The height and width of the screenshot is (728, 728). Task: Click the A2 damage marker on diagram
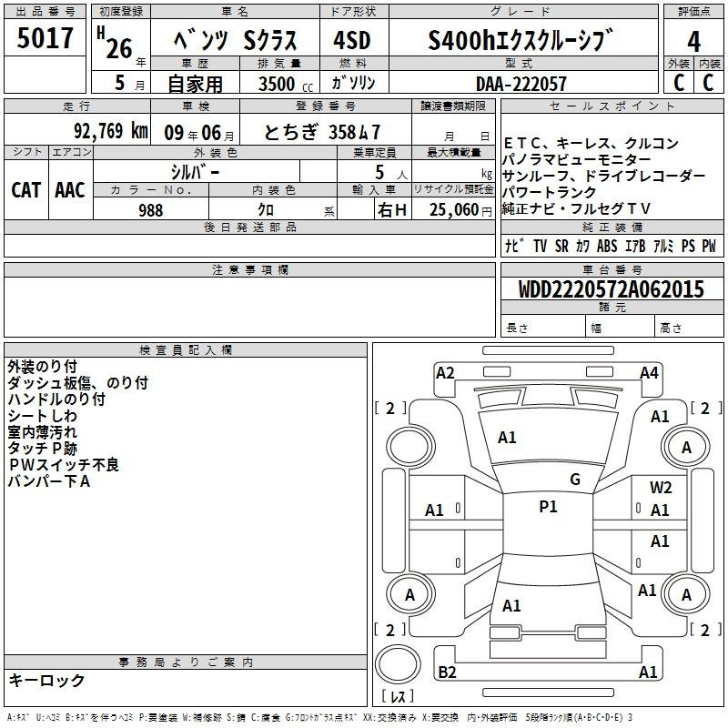[x=445, y=372]
